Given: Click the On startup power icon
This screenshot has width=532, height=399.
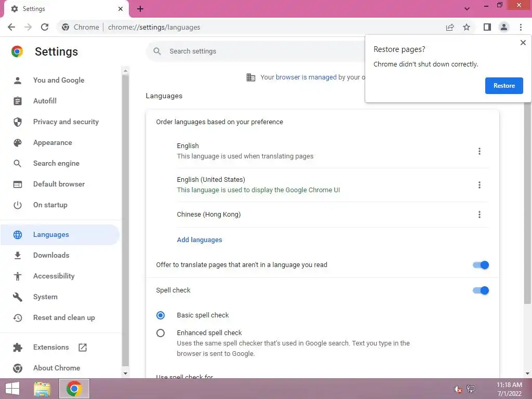Looking at the screenshot, I should 18,205.
